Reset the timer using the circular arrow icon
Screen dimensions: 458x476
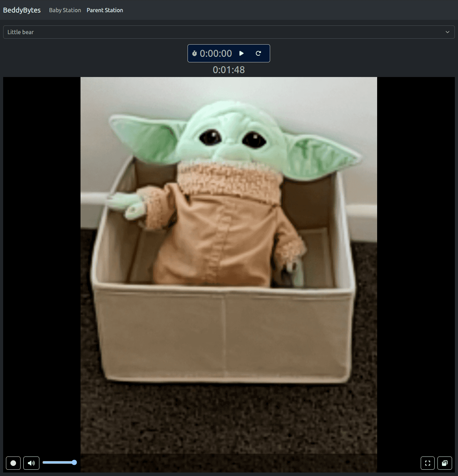pos(259,53)
